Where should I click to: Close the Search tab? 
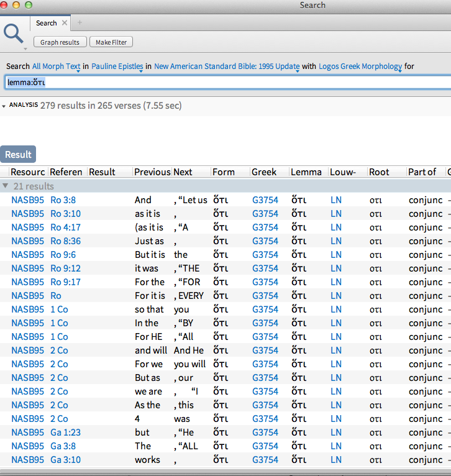click(x=65, y=23)
